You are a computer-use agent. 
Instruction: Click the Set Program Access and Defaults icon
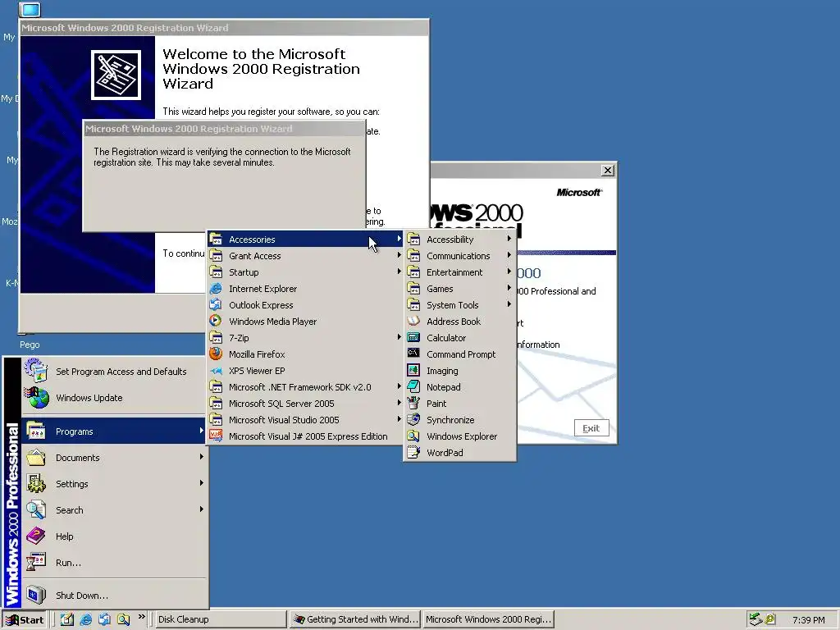[x=36, y=371]
